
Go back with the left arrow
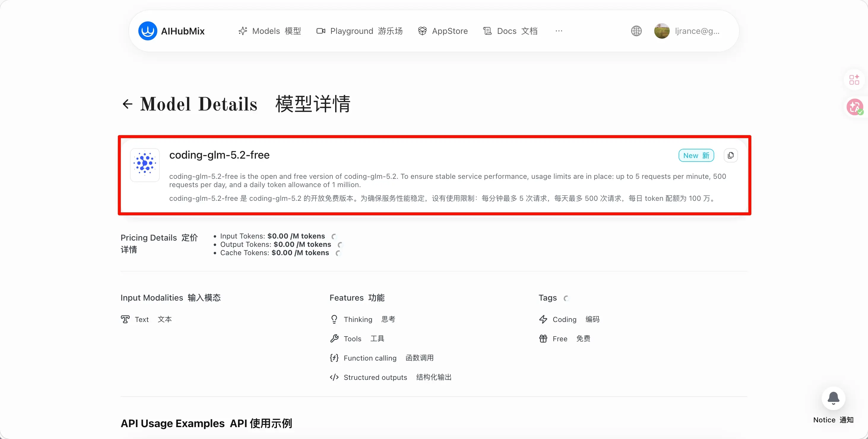click(x=127, y=104)
